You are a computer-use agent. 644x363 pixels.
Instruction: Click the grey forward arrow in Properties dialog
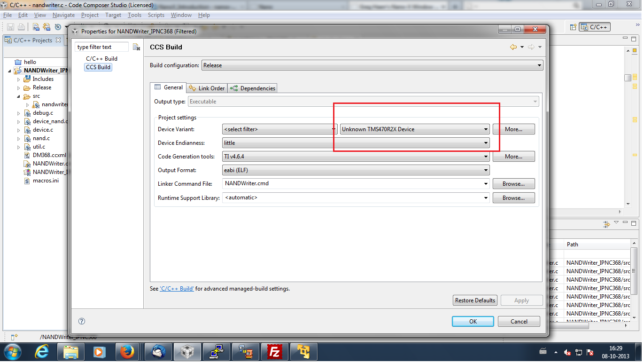pos(531,47)
